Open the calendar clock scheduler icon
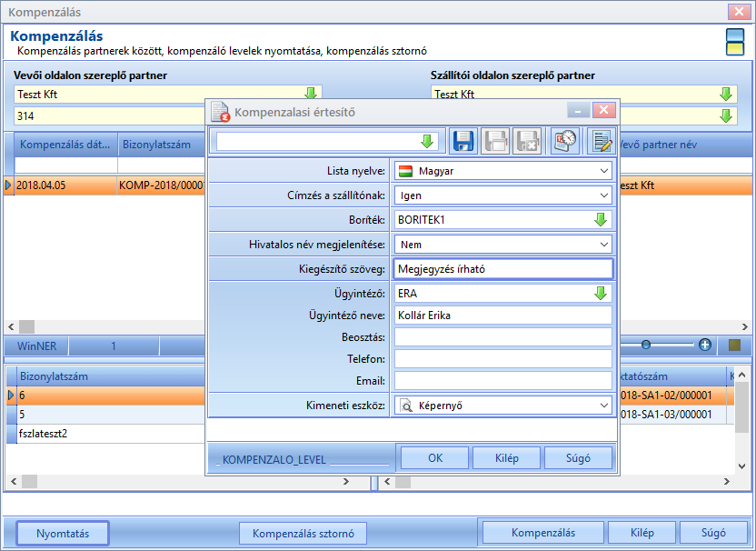 [x=565, y=141]
